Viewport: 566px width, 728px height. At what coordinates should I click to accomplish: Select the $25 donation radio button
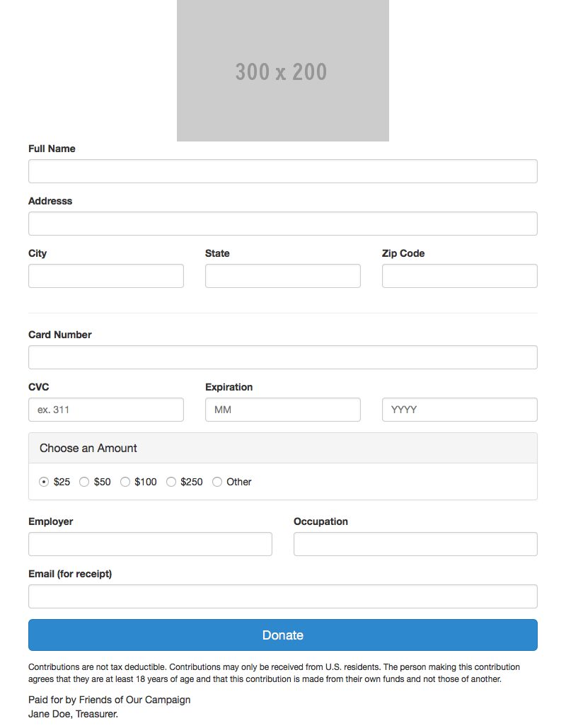coord(44,482)
